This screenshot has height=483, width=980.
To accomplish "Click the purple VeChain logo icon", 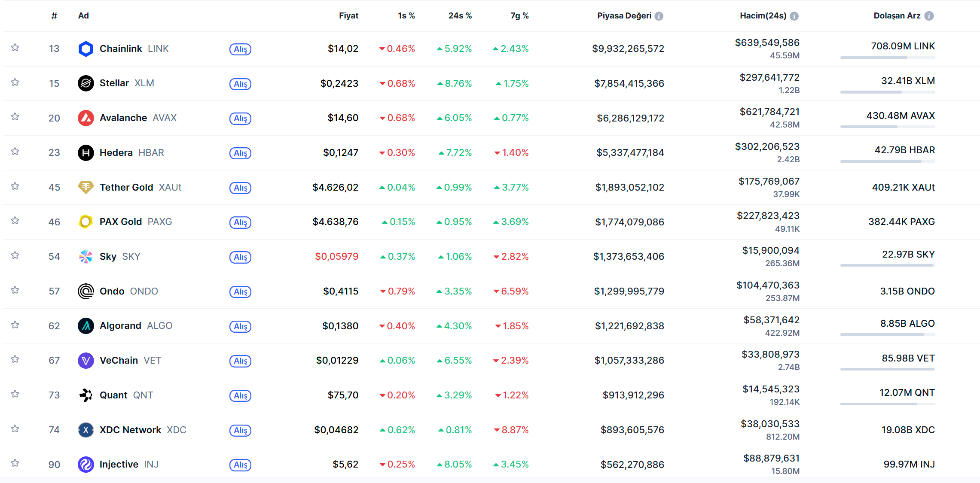I will click(x=86, y=361).
